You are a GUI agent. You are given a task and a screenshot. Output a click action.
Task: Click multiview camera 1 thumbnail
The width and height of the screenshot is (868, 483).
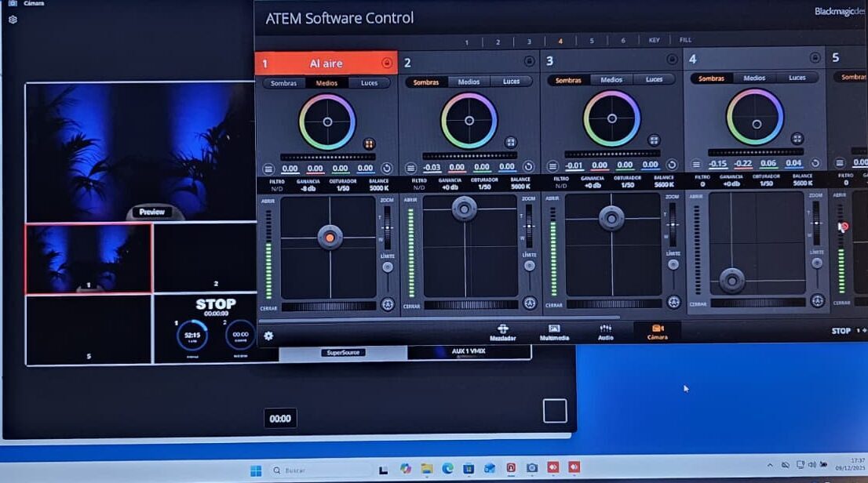pyautogui.click(x=89, y=259)
